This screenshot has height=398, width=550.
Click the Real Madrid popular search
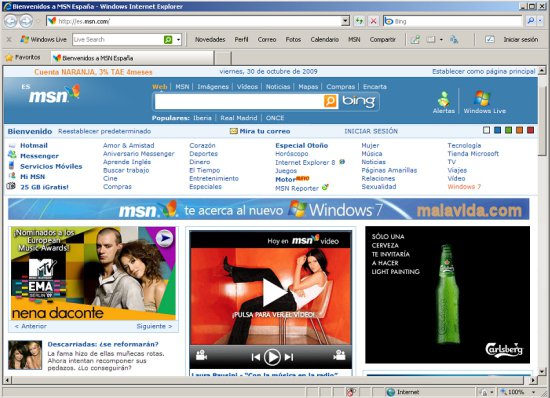point(239,118)
